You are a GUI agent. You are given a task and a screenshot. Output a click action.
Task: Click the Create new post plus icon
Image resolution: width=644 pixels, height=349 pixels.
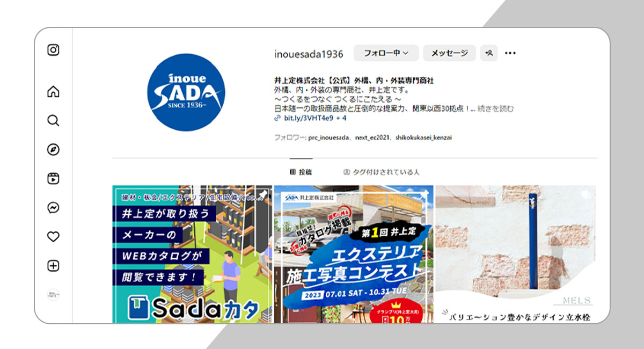tap(53, 266)
